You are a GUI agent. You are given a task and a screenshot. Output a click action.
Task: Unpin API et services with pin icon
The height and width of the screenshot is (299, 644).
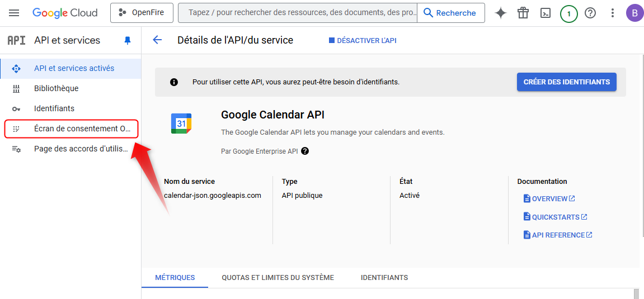point(128,40)
